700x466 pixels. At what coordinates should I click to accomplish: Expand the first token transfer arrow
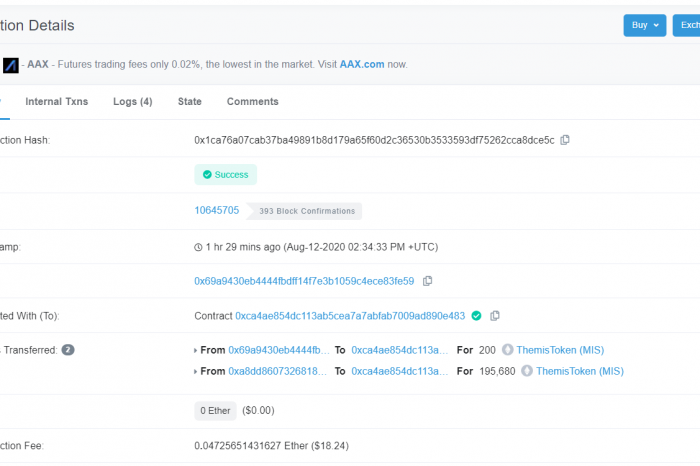click(x=196, y=351)
